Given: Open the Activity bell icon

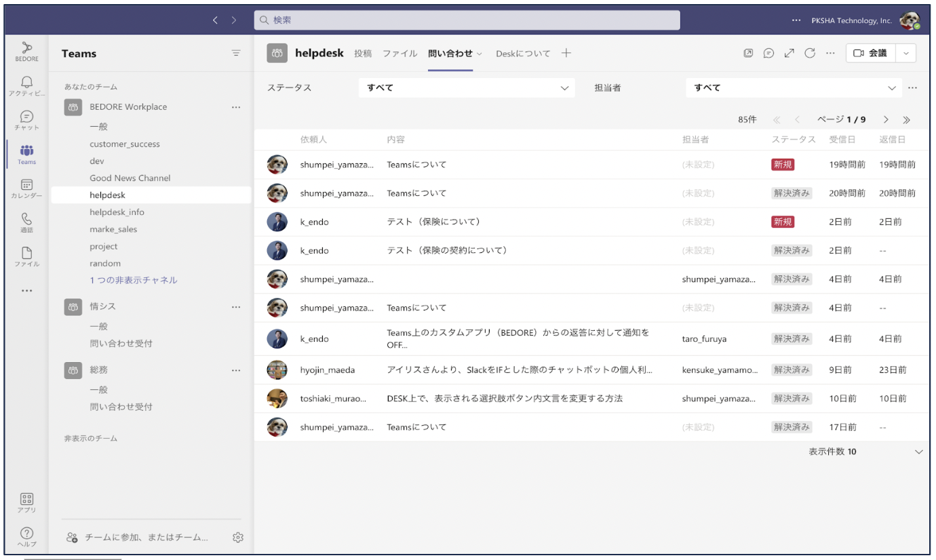Looking at the screenshot, I should [26, 86].
